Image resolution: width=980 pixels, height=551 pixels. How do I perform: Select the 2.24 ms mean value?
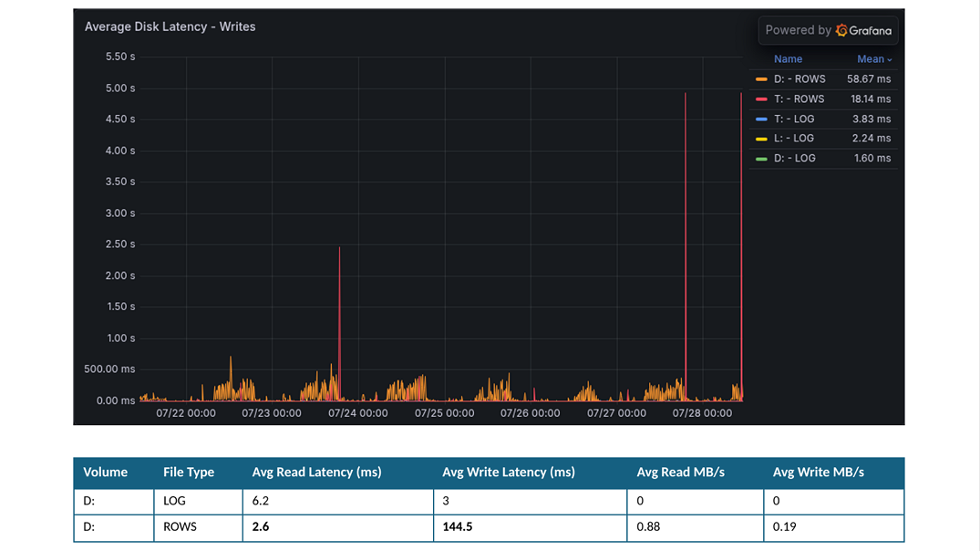[872, 139]
